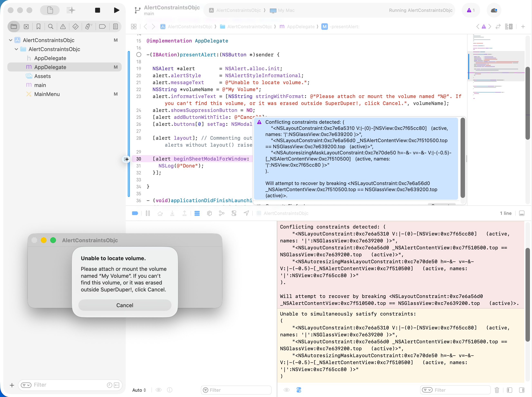Viewport: 532px width, 397px height.
Task: Open the Report navigator icon
Action: 116,26
